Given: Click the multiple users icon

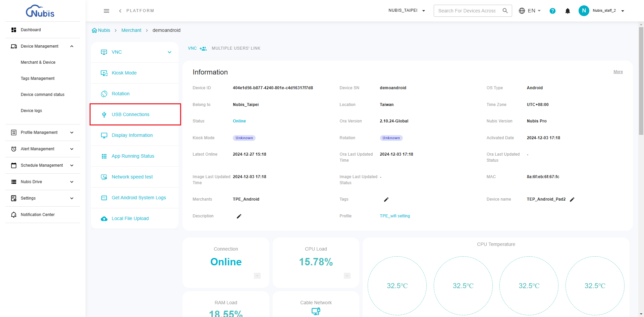Looking at the screenshot, I should 203,49.
